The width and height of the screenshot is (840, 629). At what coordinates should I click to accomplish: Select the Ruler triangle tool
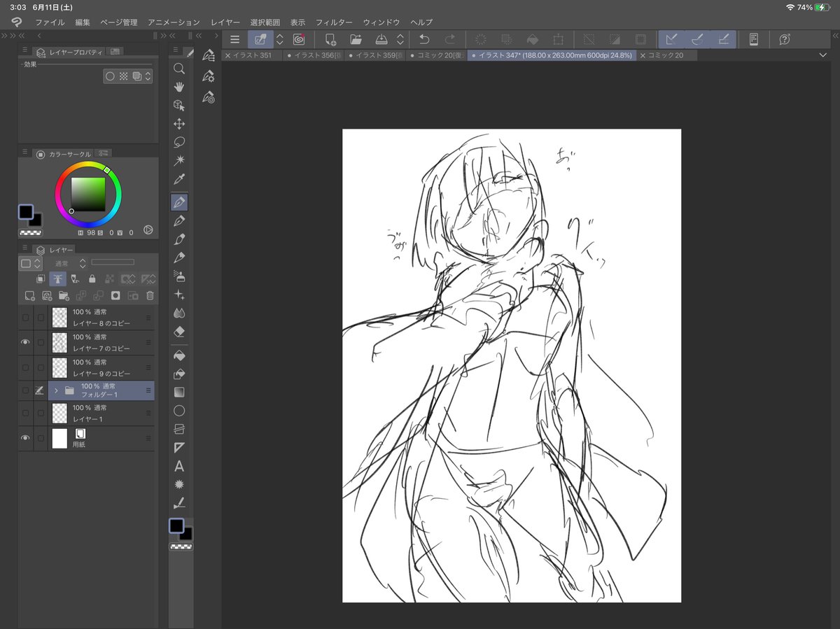(179, 447)
